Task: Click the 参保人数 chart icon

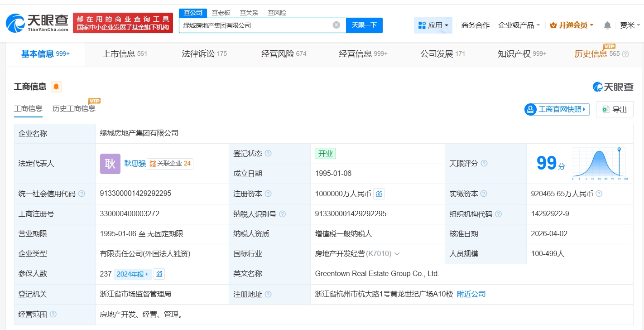Action: 159,274
